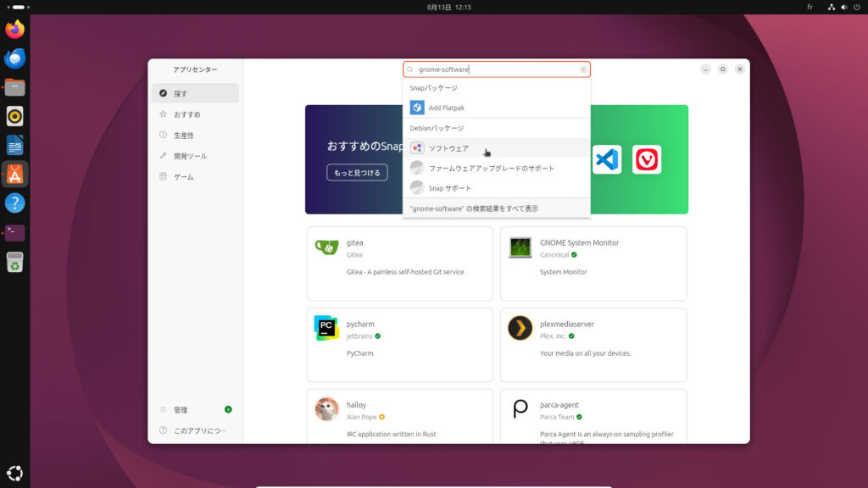
Task: Click the 'Your media on all your devices.' text
Action: click(x=585, y=353)
